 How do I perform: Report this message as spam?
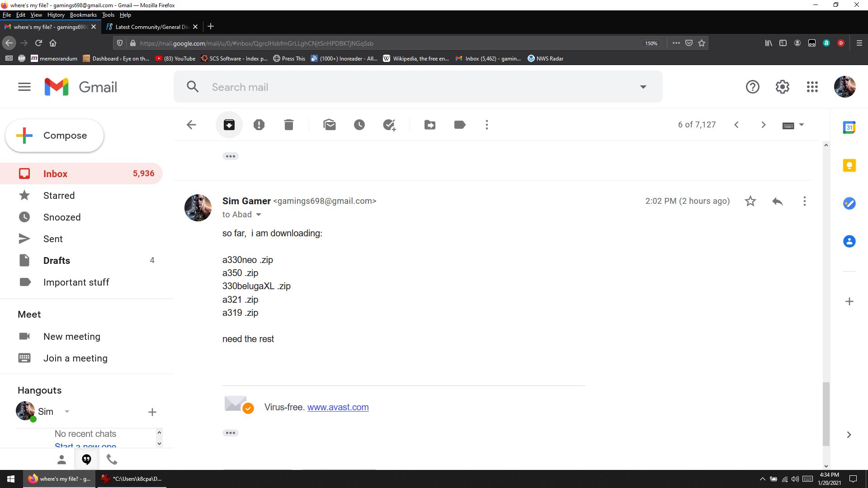(259, 125)
